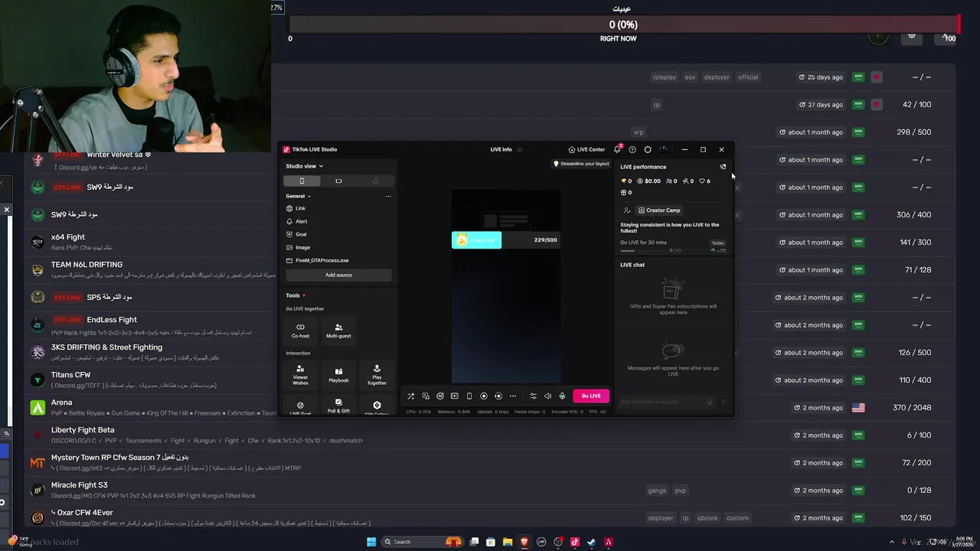Open the magic wand effects tool
This screenshot has width=980, height=551.
pyautogui.click(x=410, y=396)
